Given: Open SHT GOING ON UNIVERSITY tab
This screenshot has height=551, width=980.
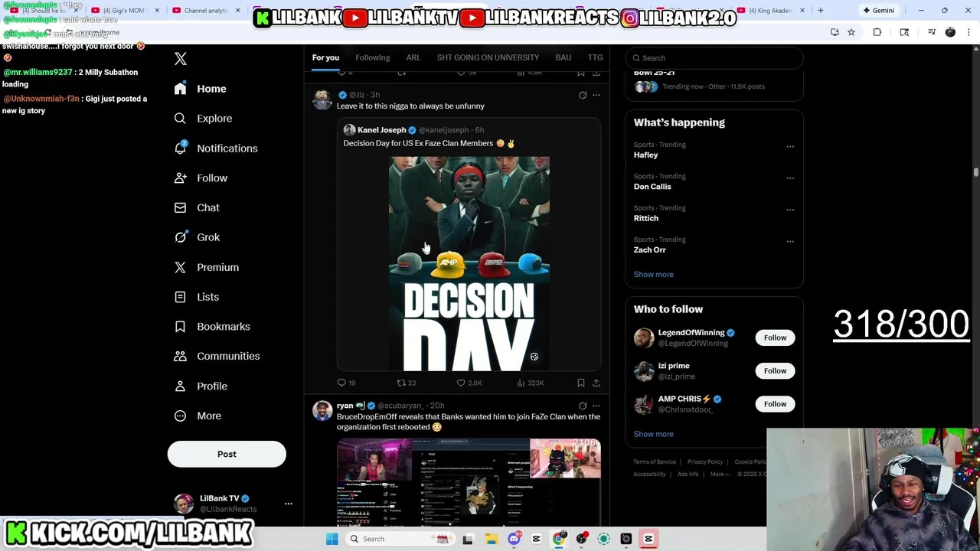Looking at the screenshot, I should pyautogui.click(x=488, y=57).
